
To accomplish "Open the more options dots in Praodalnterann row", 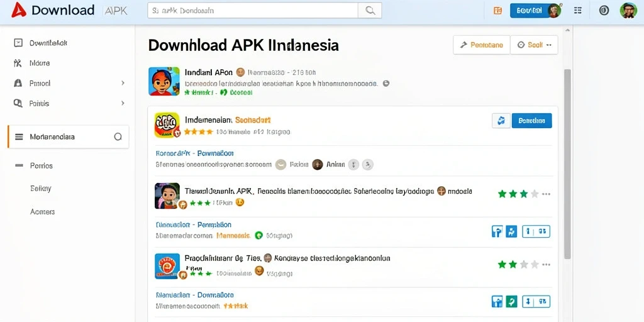I will tap(546, 265).
